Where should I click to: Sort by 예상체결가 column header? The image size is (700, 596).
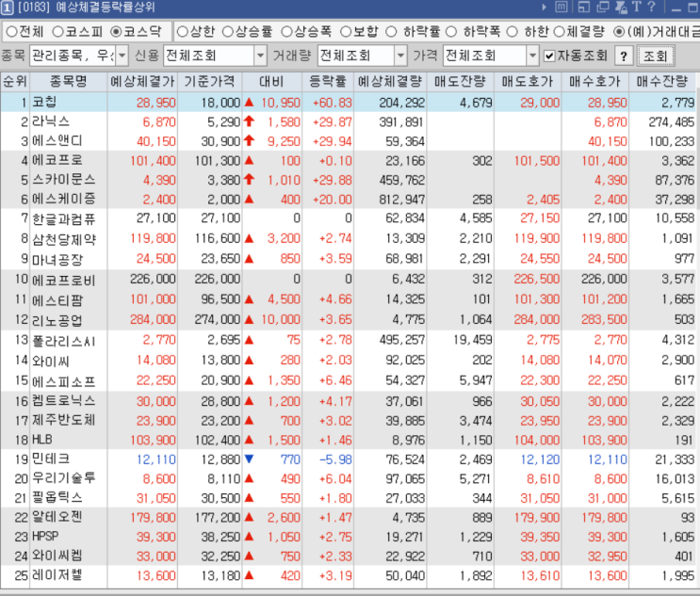142,82
